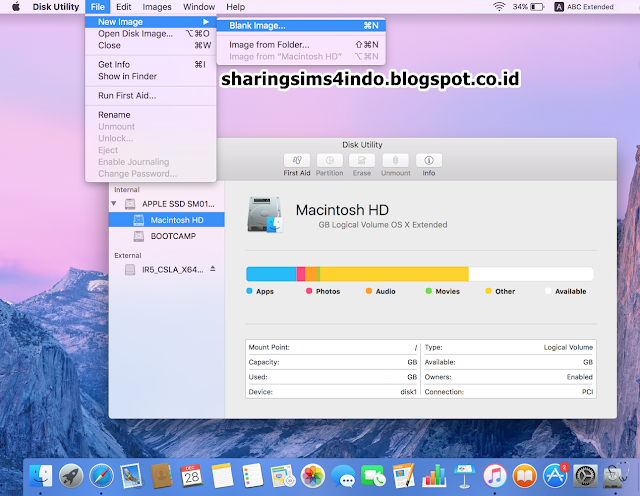The width and height of the screenshot is (640, 496).
Task: Open Notes from the Dock
Action: [x=222, y=476]
